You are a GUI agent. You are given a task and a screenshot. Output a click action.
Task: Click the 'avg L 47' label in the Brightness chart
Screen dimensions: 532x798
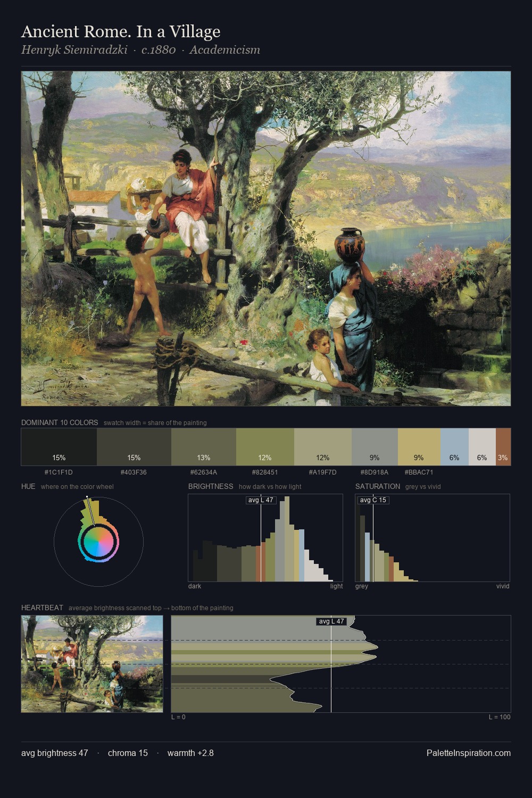(x=261, y=500)
